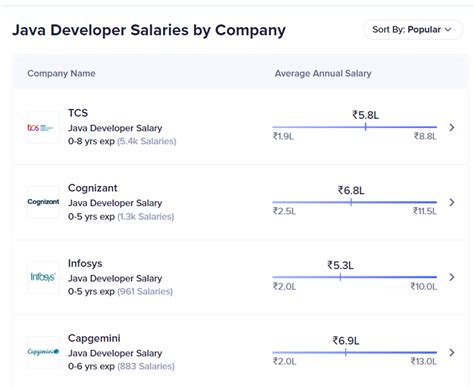Click the ₹5.3L average salary value
The height and width of the screenshot is (390, 474).
coord(340,265)
